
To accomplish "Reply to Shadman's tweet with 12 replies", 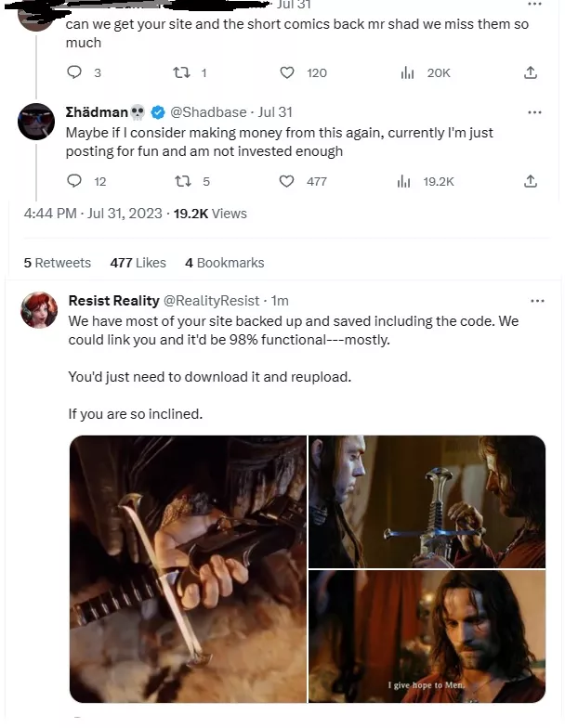I will pyautogui.click(x=75, y=181).
